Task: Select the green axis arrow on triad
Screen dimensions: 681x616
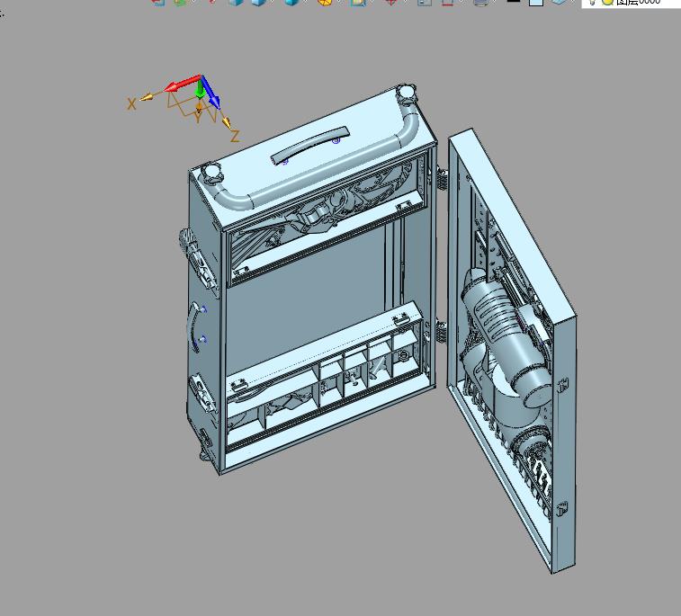Action: coord(200,89)
